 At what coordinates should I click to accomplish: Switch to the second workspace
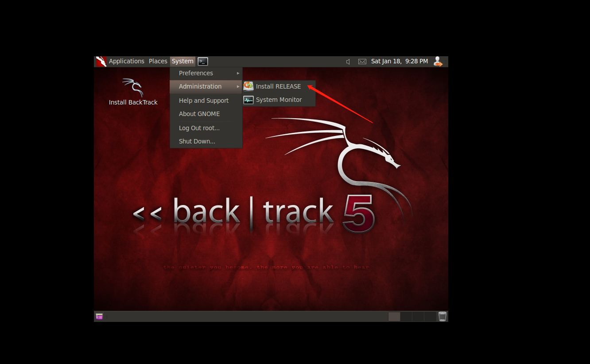(406, 317)
